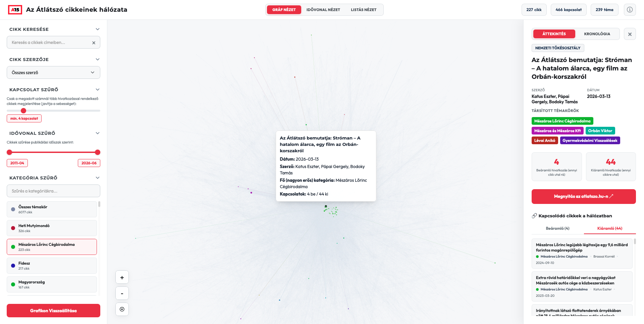
Task: Open the Kronológia tab
Action: tap(597, 34)
